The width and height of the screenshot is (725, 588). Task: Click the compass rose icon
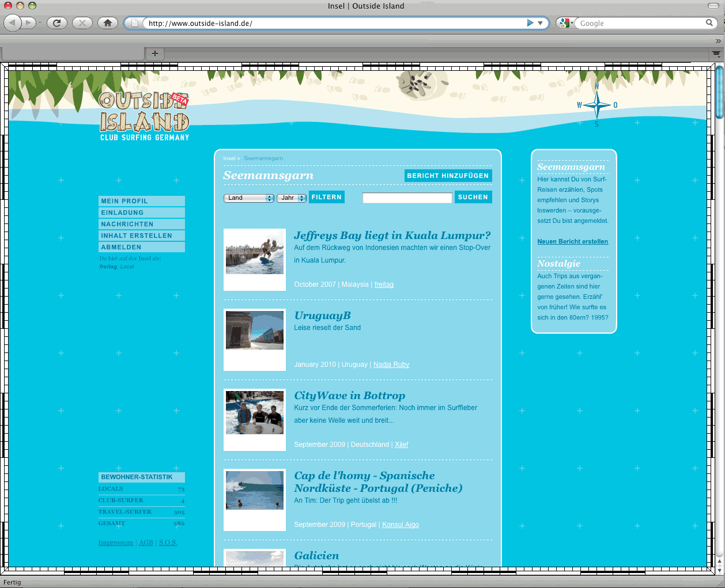click(597, 105)
